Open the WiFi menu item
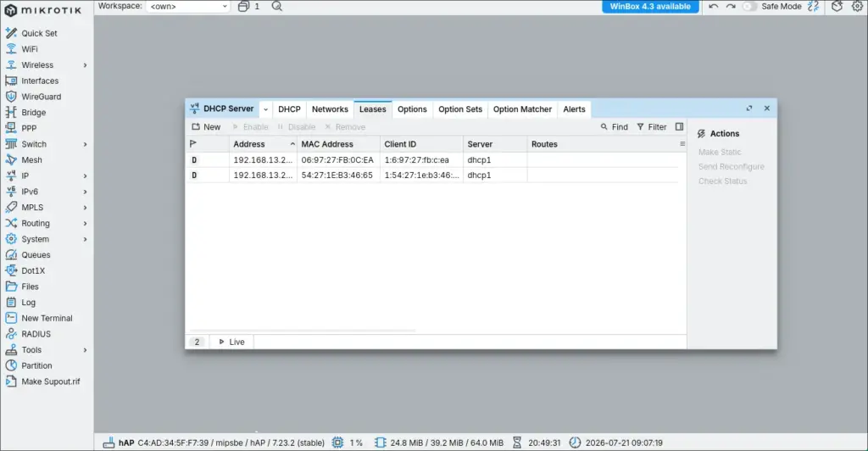Viewport: 868px width, 451px height. click(21, 49)
